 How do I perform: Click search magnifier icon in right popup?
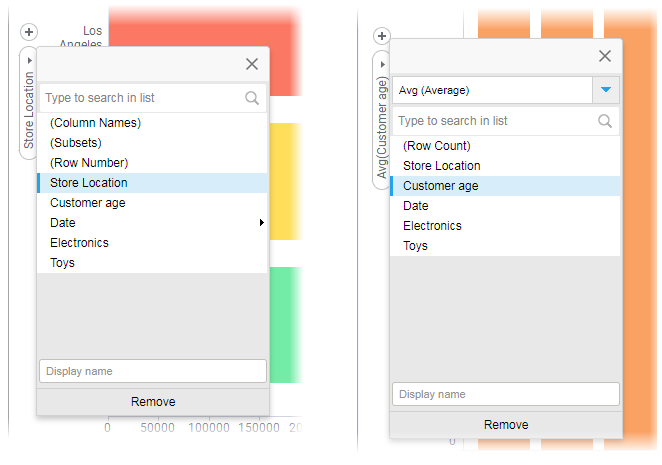[605, 121]
